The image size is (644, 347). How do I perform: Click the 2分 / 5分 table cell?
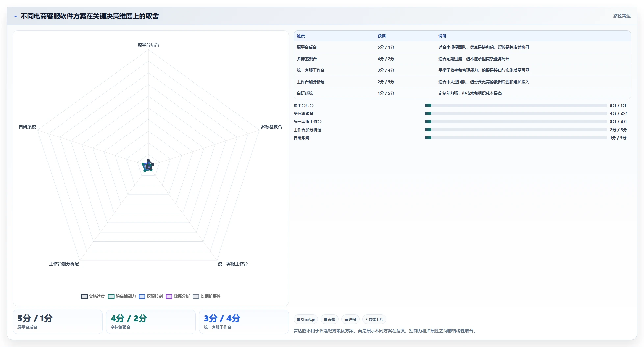pos(386,82)
